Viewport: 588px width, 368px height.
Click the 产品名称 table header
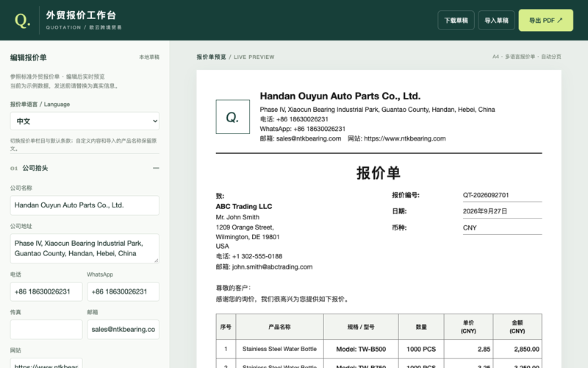[279, 327]
